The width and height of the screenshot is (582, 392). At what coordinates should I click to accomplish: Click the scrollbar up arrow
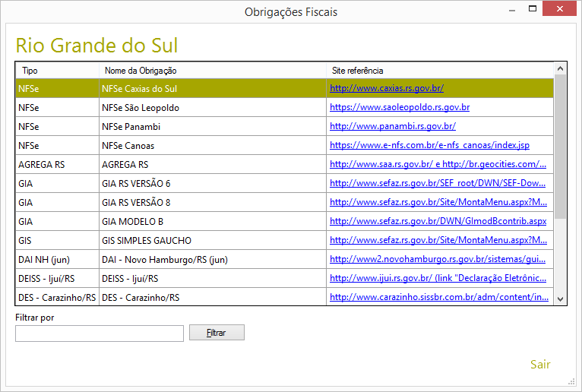click(560, 68)
